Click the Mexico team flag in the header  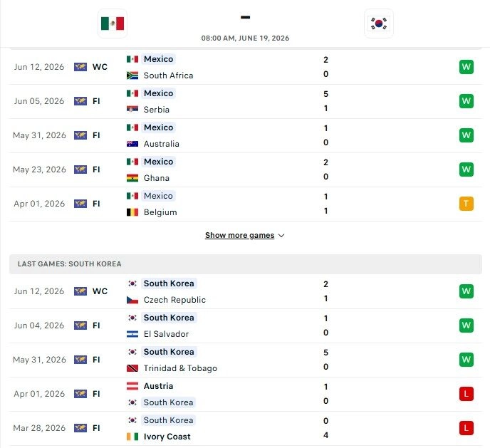[113, 24]
